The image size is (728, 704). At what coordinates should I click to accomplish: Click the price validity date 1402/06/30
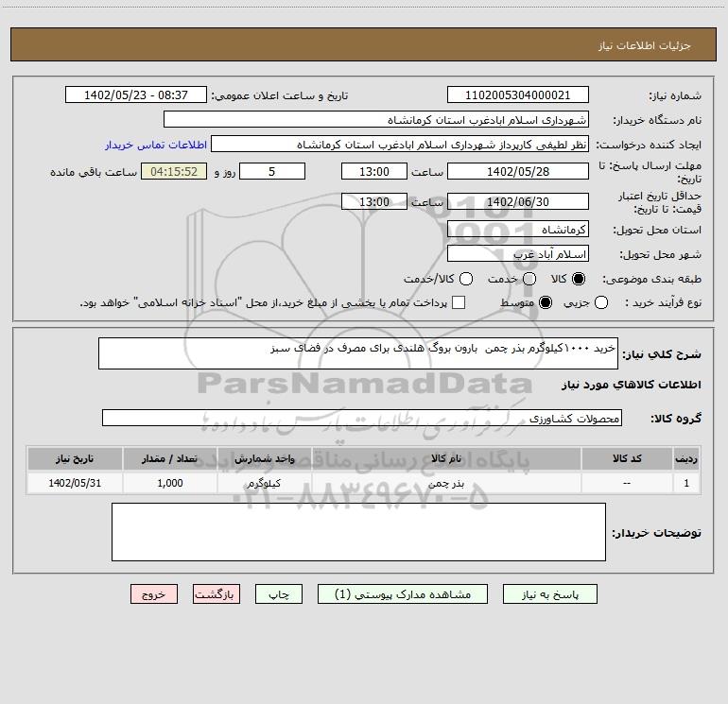pyautogui.click(x=518, y=202)
